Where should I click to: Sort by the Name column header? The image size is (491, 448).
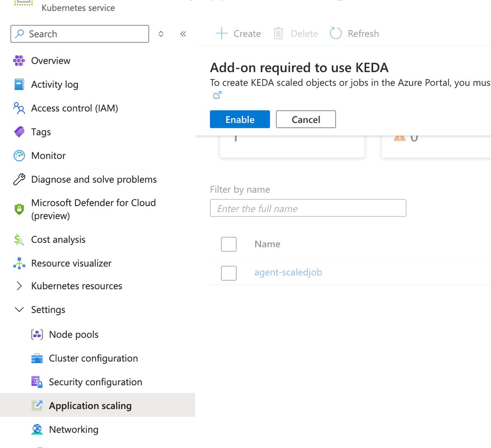tap(267, 244)
